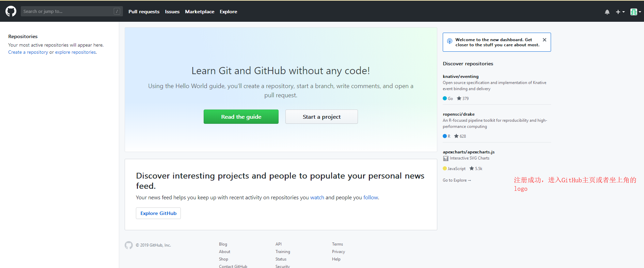
Task: Open Issues in the top navigation
Action: [x=172, y=12]
